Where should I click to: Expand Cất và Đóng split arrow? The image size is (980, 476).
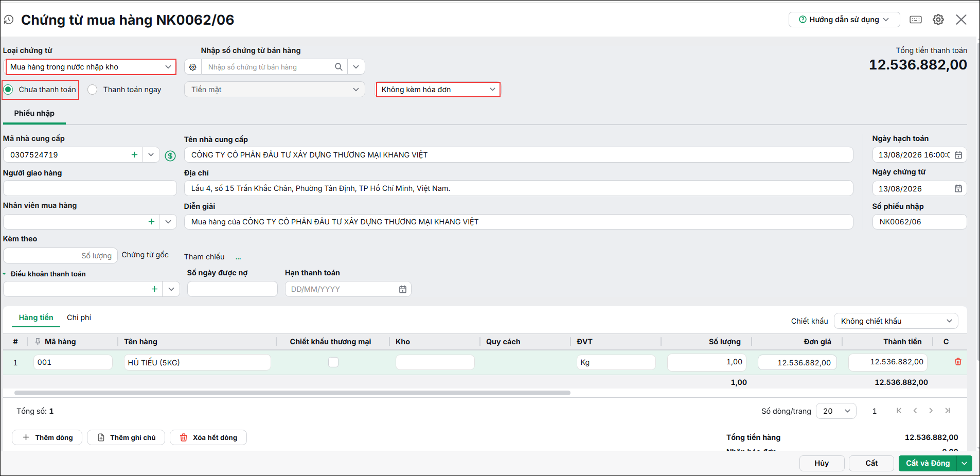point(964,463)
